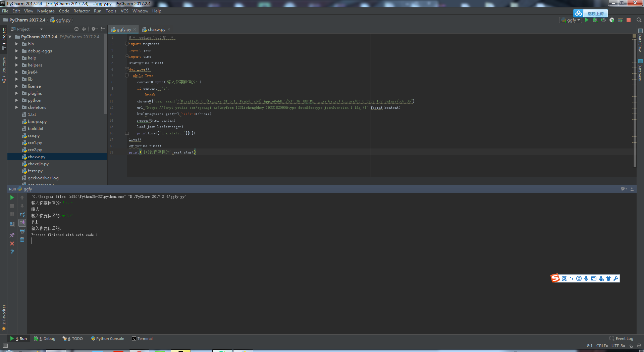Clear all console output with trash icon
The image size is (644, 352).
22,239
